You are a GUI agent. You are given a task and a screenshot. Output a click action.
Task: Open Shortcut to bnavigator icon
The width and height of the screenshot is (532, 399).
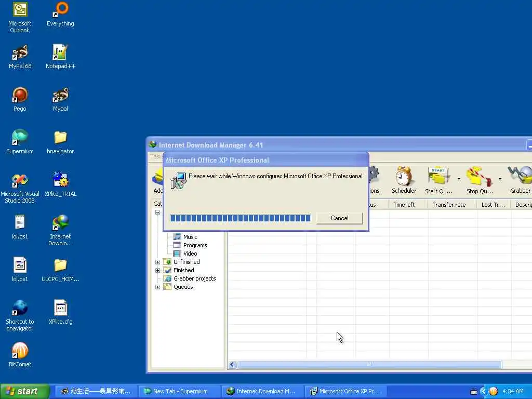(20, 315)
